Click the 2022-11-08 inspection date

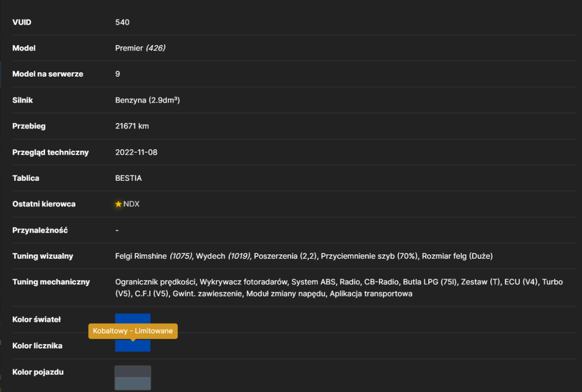point(136,152)
